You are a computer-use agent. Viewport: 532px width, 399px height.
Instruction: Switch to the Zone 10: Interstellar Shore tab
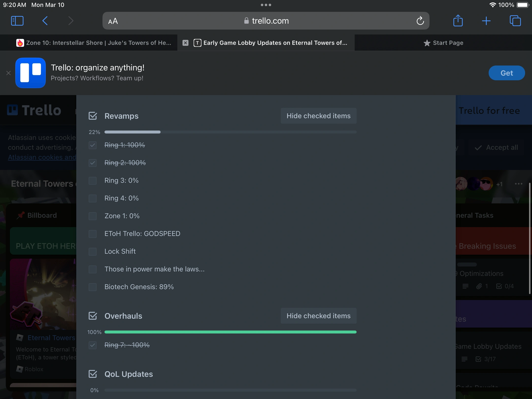(x=94, y=43)
